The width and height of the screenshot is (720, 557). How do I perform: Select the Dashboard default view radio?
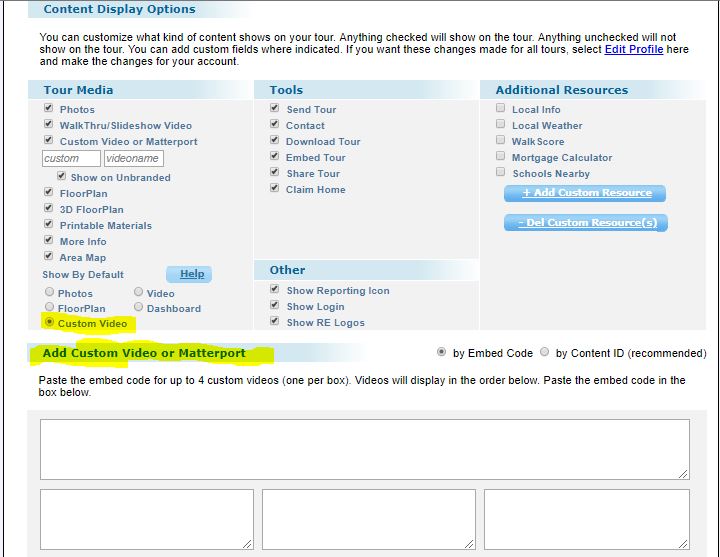[x=139, y=308]
